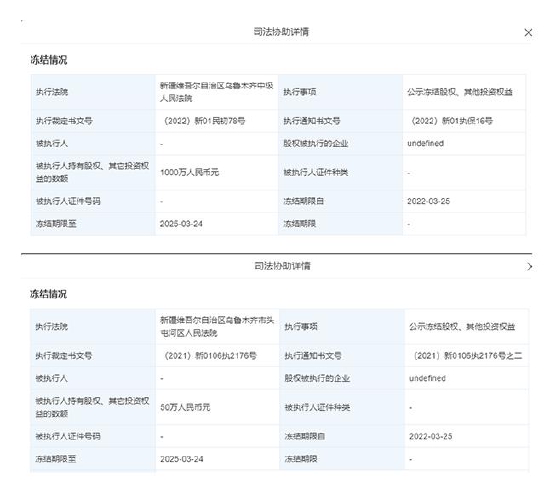550x488 pixels.
Task: Select the court name 乌鲁木齐中级人民法院
Action: click(x=216, y=92)
